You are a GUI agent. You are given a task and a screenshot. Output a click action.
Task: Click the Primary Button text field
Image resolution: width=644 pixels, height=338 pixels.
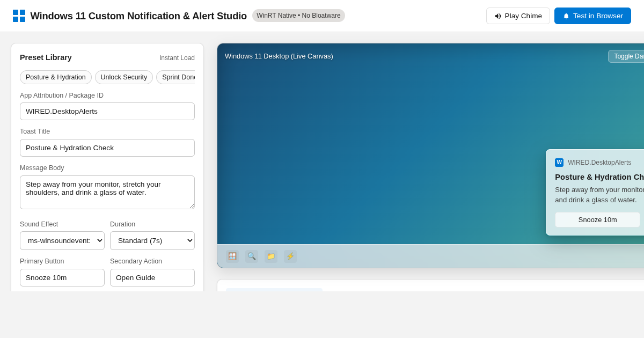pyautogui.click(x=62, y=277)
